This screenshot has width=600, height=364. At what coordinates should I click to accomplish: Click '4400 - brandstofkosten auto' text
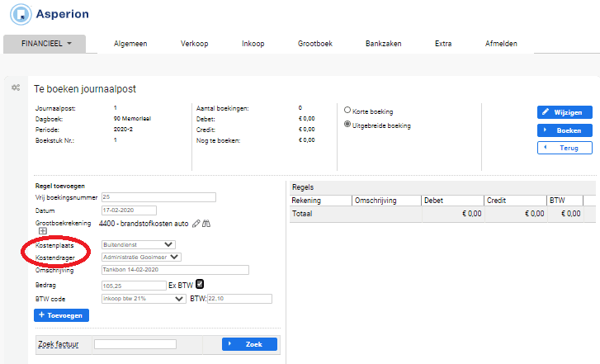pos(144,224)
